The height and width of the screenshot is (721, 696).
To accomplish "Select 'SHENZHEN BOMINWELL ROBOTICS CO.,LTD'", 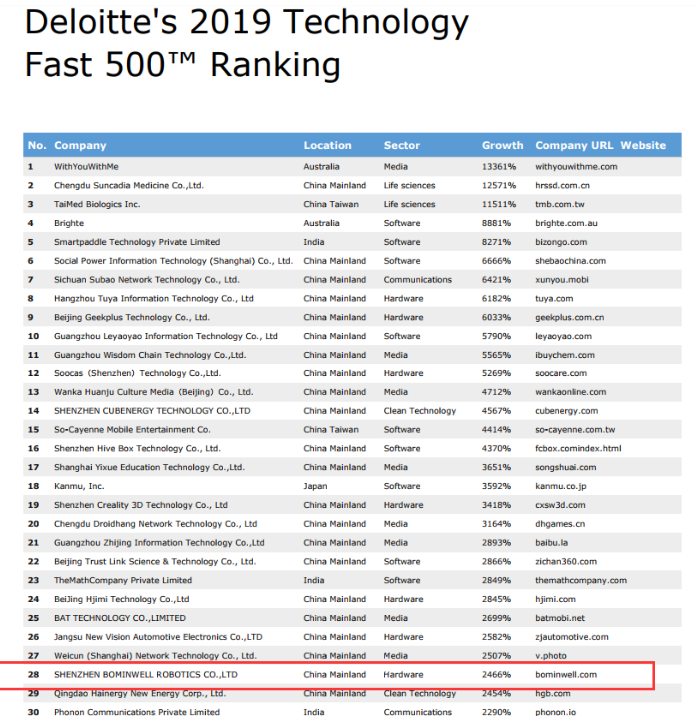I will pyautogui.click(x=146, y=675).
